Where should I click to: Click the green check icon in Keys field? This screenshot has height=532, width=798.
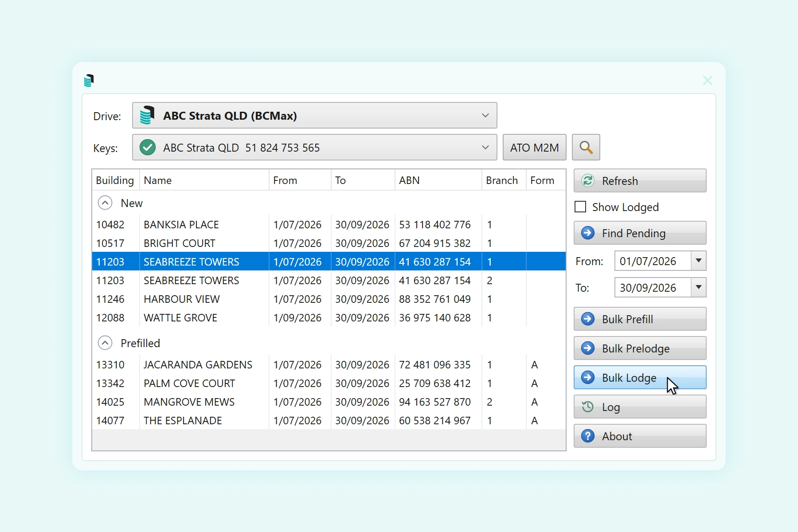(148, 147)
